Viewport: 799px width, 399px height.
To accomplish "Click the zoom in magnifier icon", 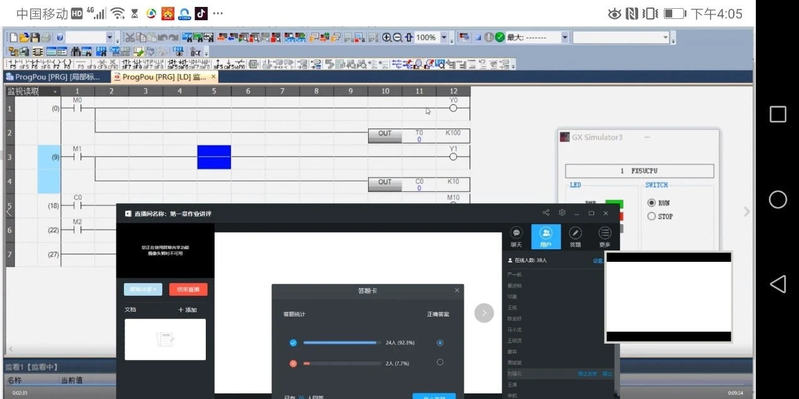I will (x=387, y=37).
